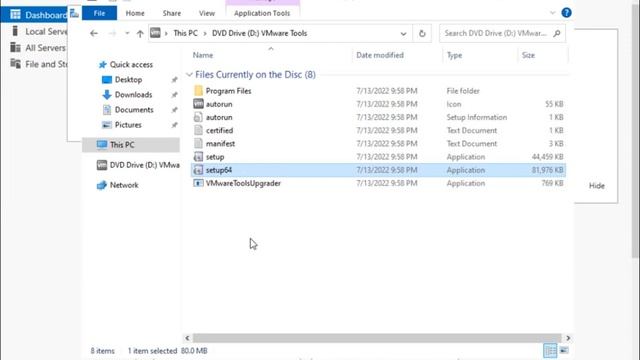Click the file name "certified"

click(x=220, y=131)
